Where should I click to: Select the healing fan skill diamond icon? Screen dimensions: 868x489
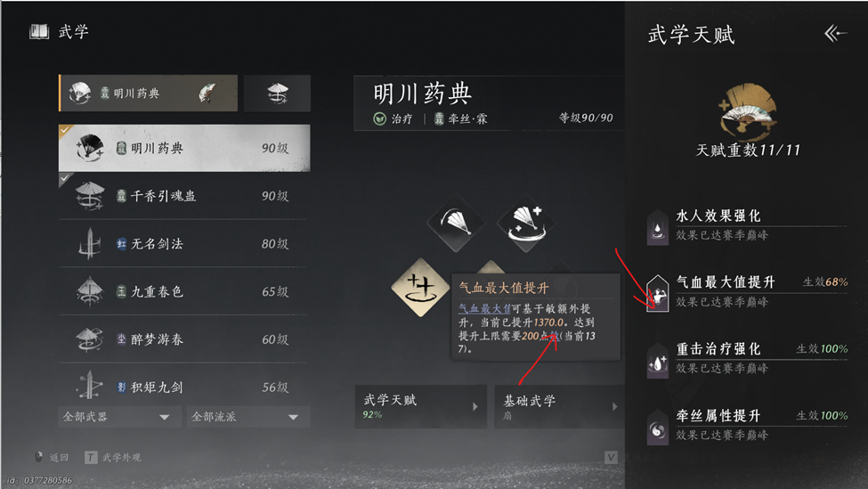(x=526, y=224)
